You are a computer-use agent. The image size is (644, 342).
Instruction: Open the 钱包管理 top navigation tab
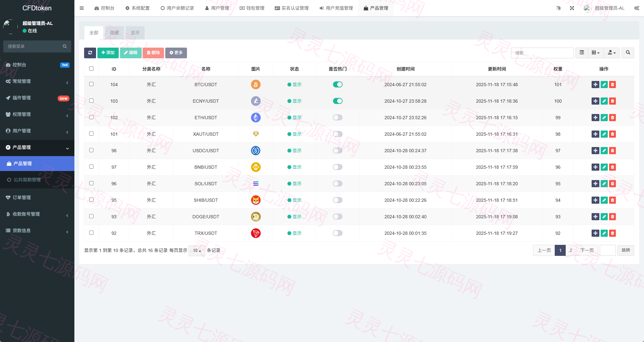[x=252, y=8]
